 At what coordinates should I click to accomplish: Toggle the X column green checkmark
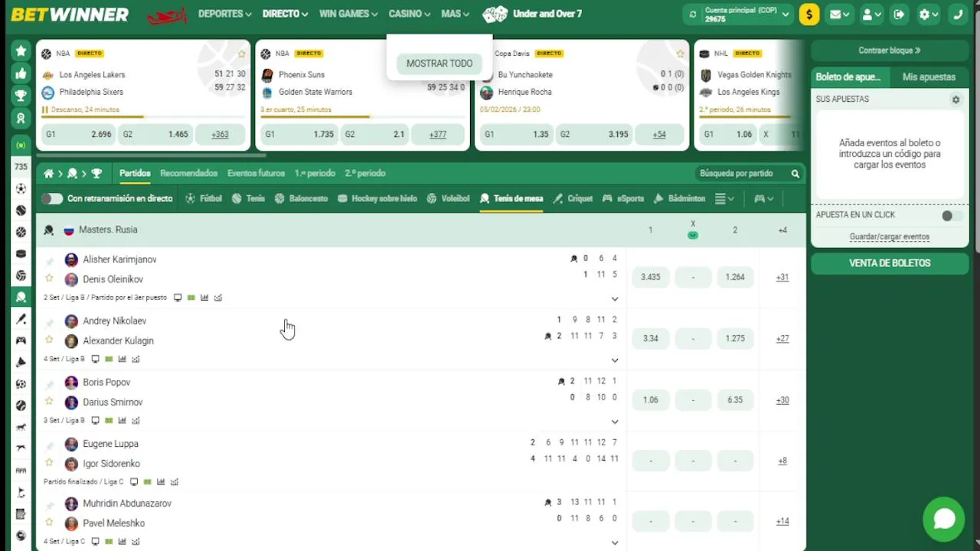(x=693, y=235)
